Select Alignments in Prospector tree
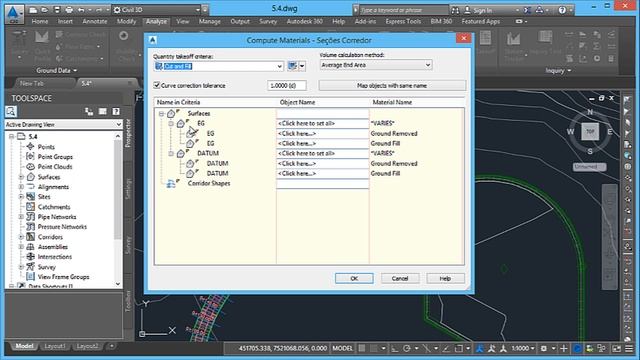Image resolution: width=640 pixels, height=360 pixels. [x=53, y=187]
